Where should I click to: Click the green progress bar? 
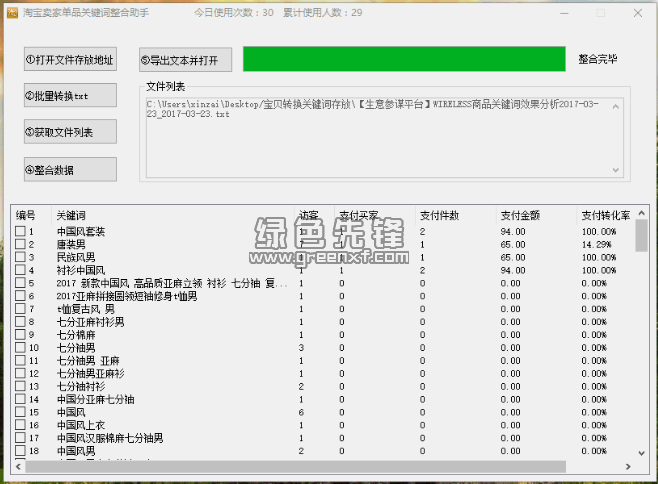point(404,59)
